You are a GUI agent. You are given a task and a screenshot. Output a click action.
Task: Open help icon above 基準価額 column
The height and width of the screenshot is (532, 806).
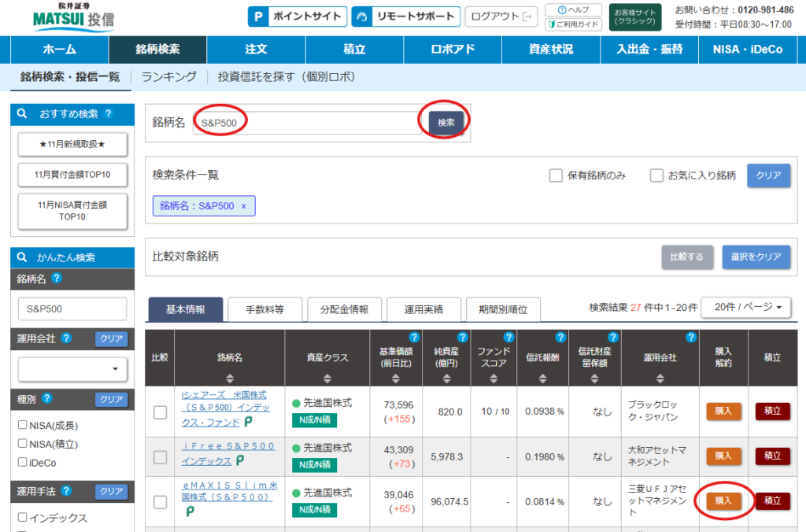coord(414,338)
